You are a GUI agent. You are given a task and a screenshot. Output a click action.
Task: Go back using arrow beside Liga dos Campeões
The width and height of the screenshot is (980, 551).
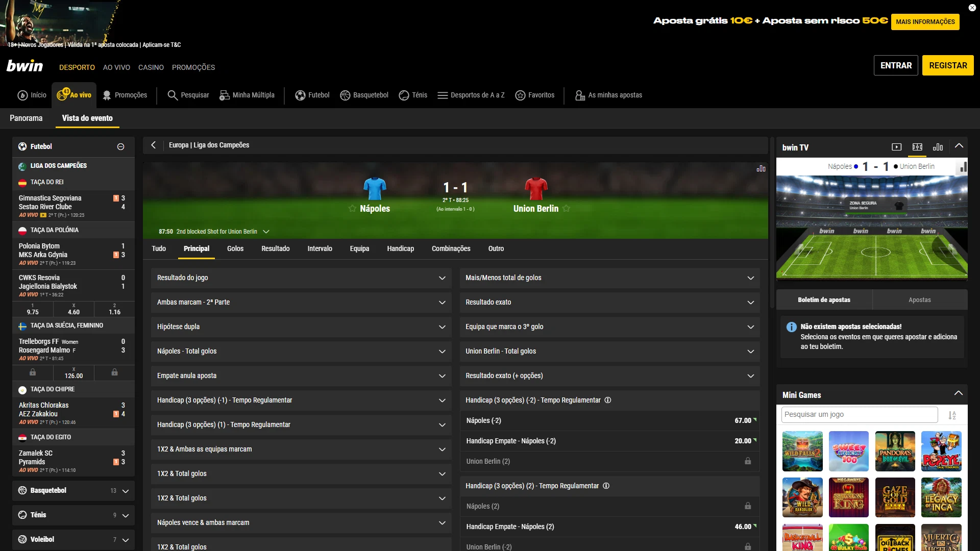pyautogui.click(x=153, y=145)
